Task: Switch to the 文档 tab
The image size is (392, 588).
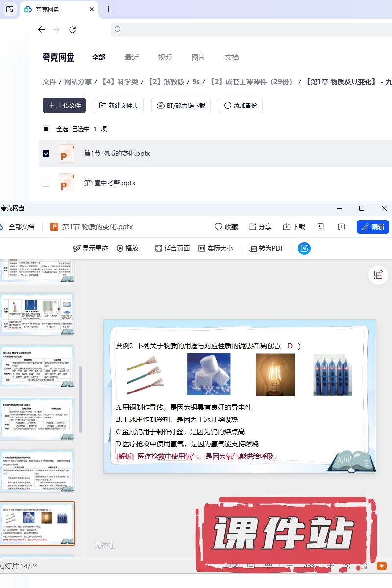Action: coord(232,57)
